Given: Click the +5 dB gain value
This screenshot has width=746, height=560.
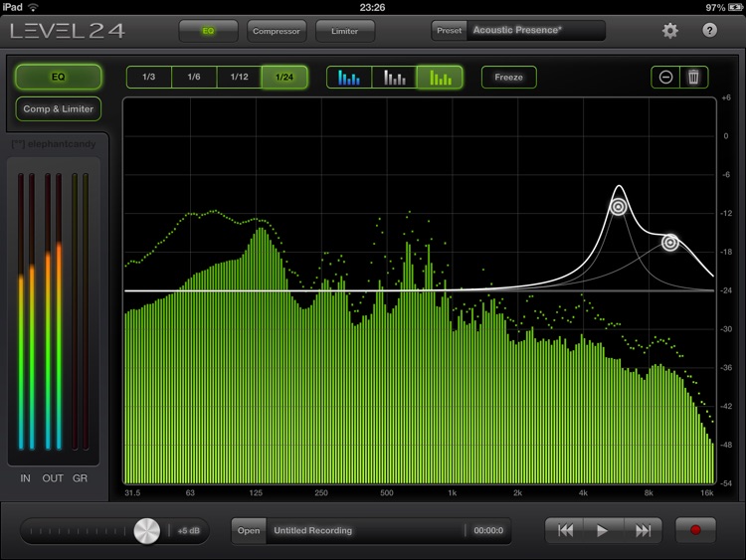Looking at the screenshot, I should [x=189, y=531].
